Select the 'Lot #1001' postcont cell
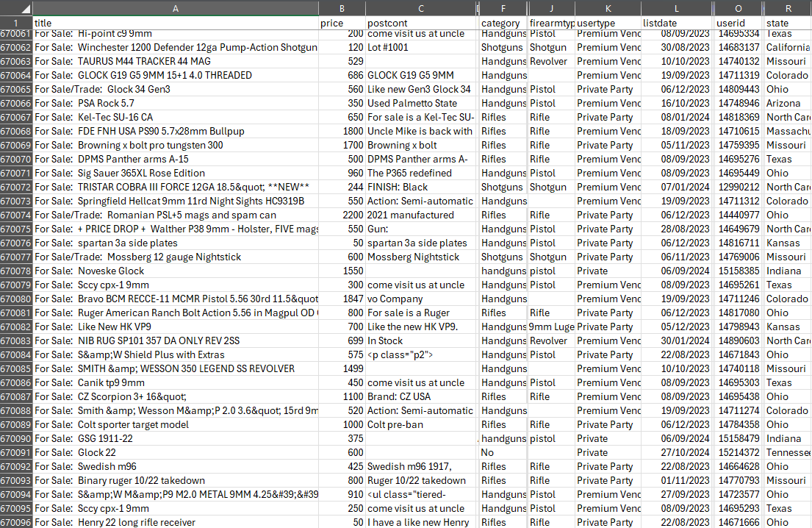812x528 pixels. pos(421,47)
